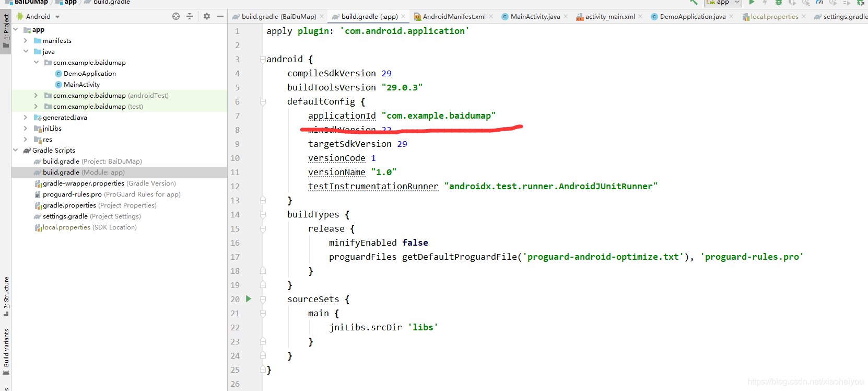Expand the res folder
Image resolution: width=868 pixels, height=391 pixels.
click(x=26, y=140)
